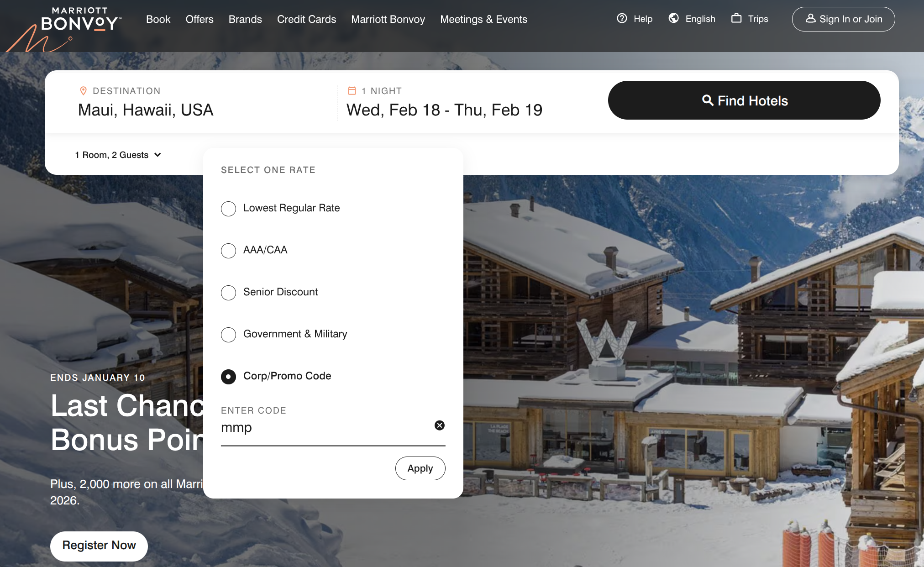This screenshot has height=567, width=924.
Task: Open the Wed, Feb 18 date picker
Action: pyautogui.click(x=444, y=110)
